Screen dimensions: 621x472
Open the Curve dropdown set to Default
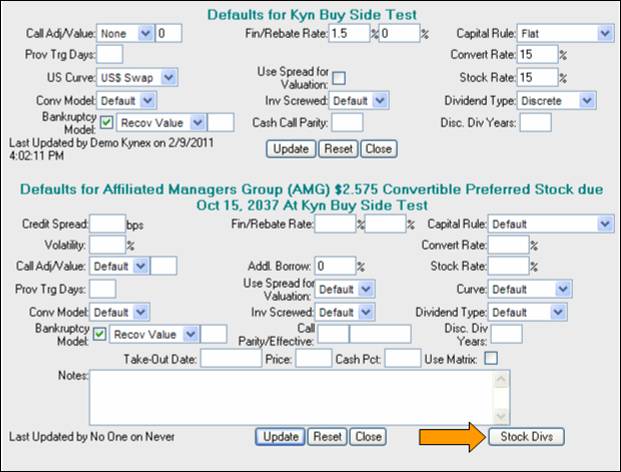coord(530,289)
